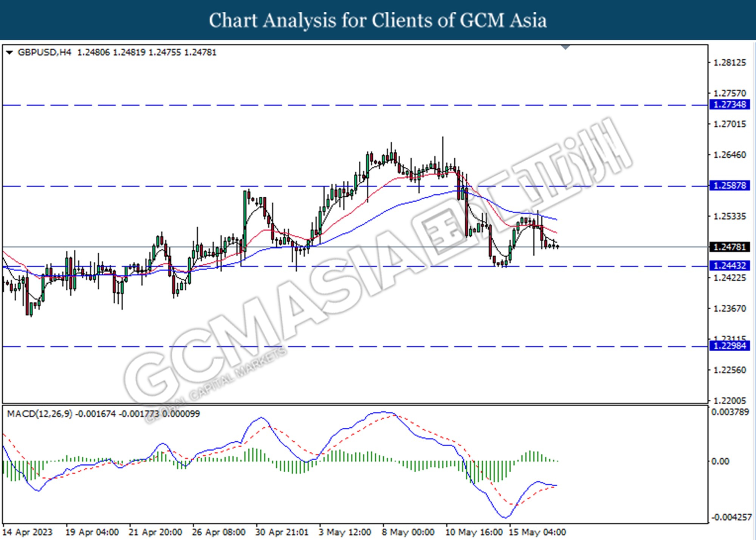The height and width of the screenshot is (540, 756).
Task: Click the dropdown triangle before GBPUSD,H4
Action: click(x=9, y=53)
